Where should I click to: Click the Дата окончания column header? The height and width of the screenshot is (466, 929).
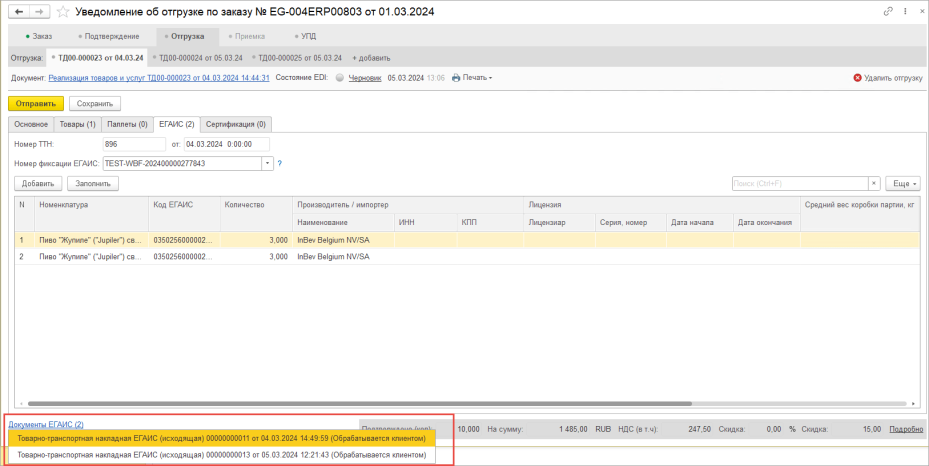pyautogui.click(x=767, y=222)
